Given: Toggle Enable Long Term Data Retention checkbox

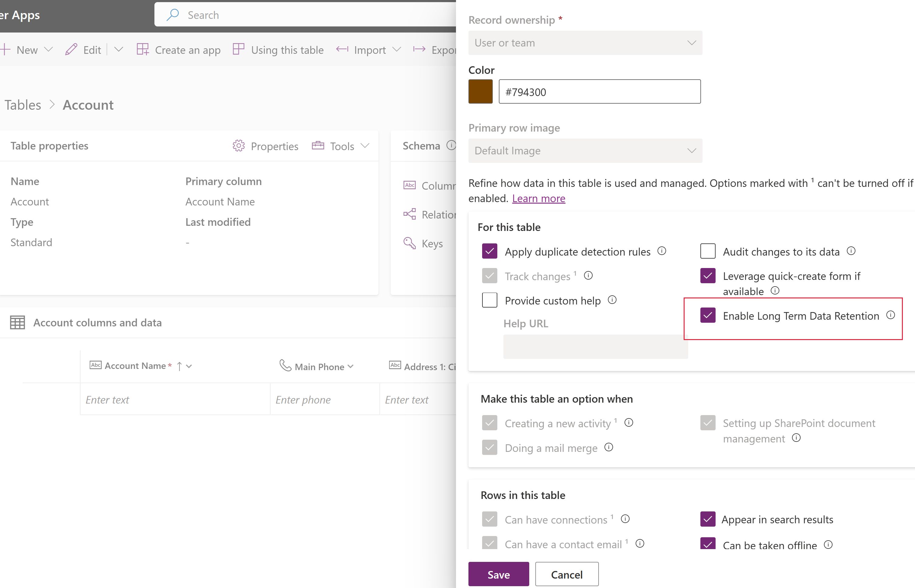Looking at the screenshot, I should point(706,315).
